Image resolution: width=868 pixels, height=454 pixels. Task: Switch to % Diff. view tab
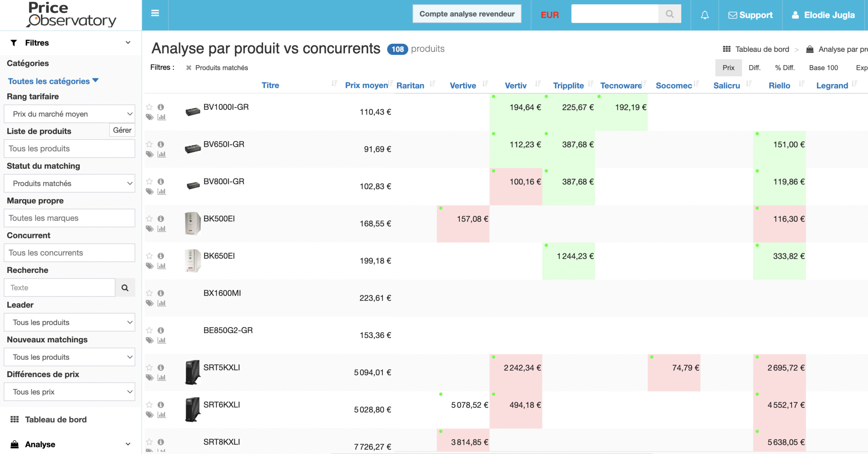(785, 68)
